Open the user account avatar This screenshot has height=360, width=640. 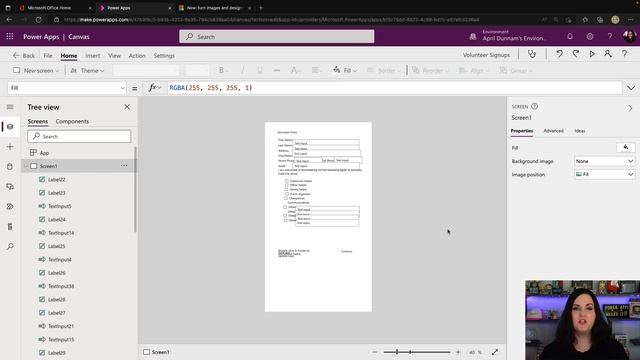629,36
